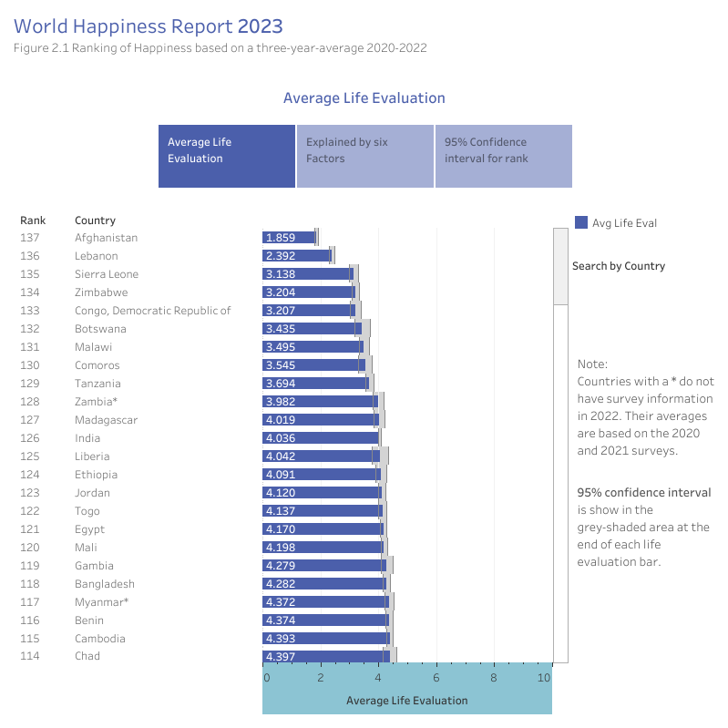Click the India bar valued 4.036
Screen dimensions: 728x728
(x=320, y=438)
